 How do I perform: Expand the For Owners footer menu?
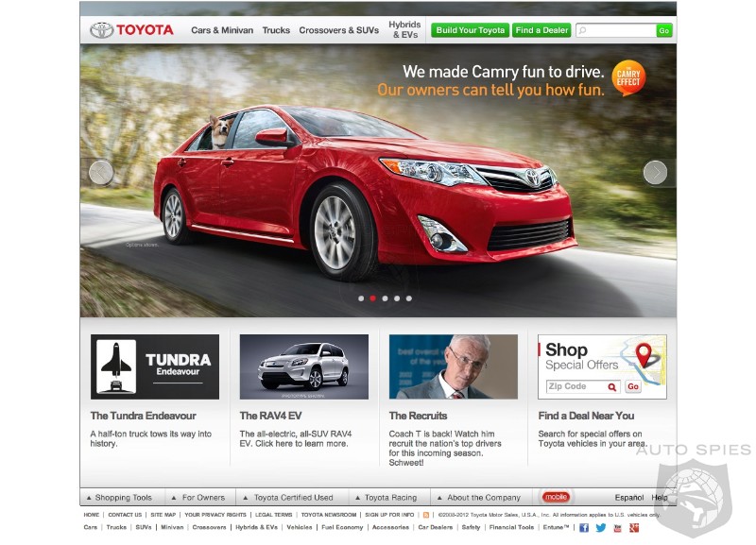(198, 497)
